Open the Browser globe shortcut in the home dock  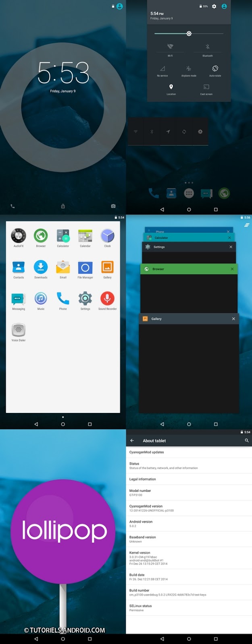point(224,194)
